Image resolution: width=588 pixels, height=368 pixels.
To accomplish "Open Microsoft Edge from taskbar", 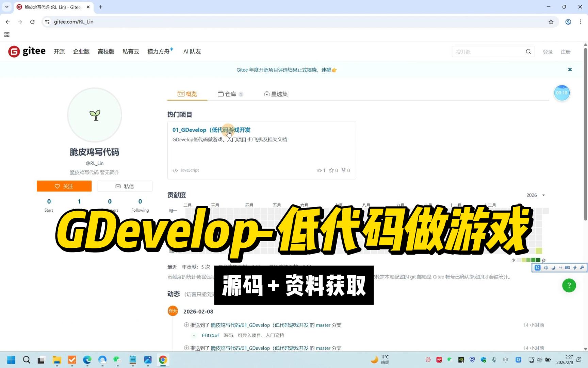I will 87,360.
